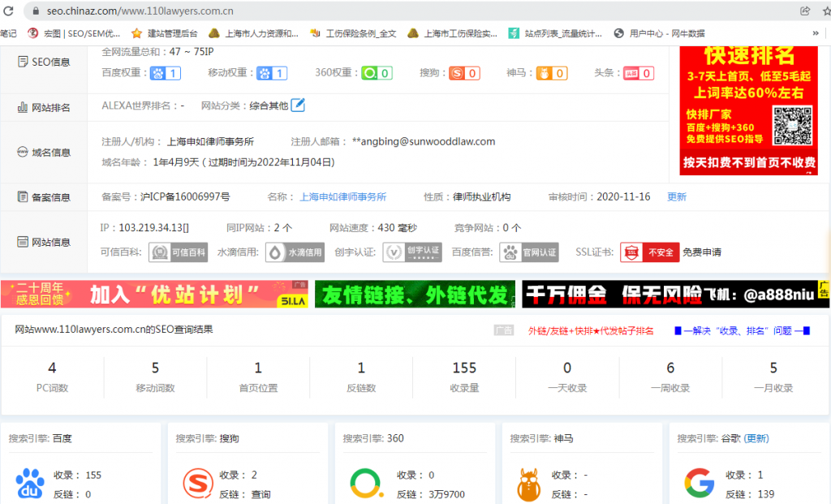
Task: Click the QR code in the ad
Action: pyautogui.click(x=792, y=126)
